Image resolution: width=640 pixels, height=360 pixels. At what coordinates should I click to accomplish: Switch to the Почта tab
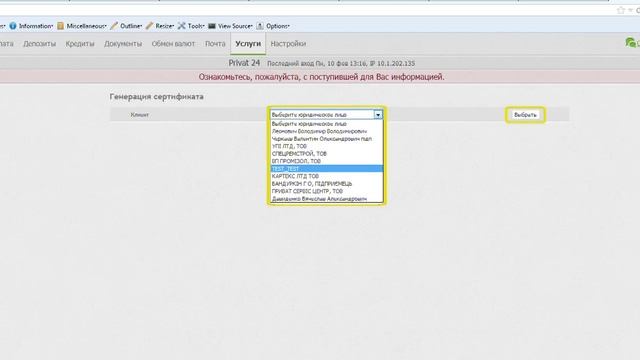pos(215,44)
